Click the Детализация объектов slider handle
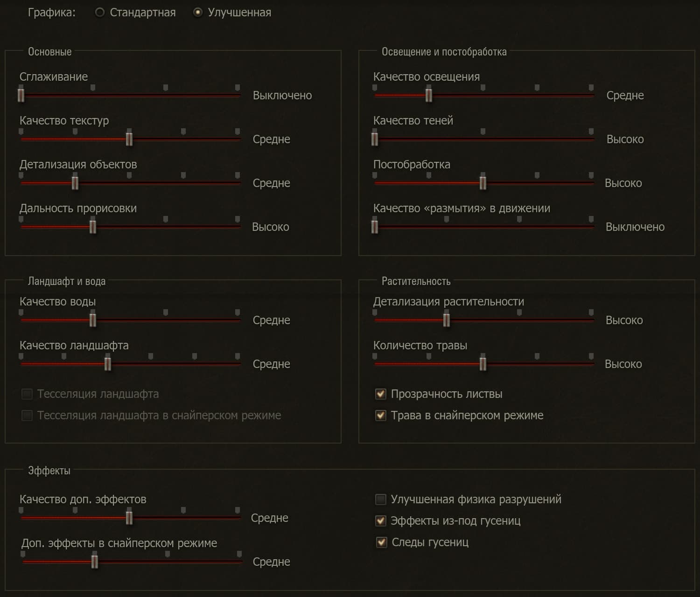Viewport: 700px width, 597px height. 75,183
